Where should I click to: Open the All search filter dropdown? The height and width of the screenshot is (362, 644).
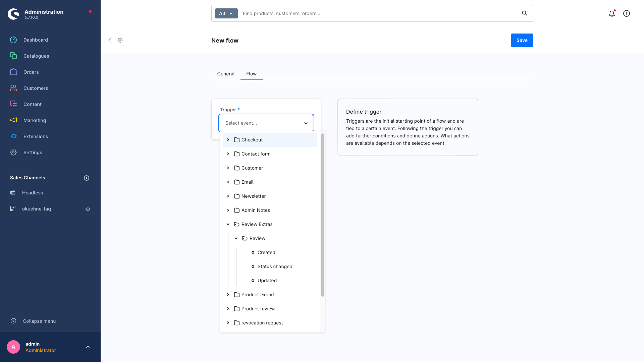(226, 13)
